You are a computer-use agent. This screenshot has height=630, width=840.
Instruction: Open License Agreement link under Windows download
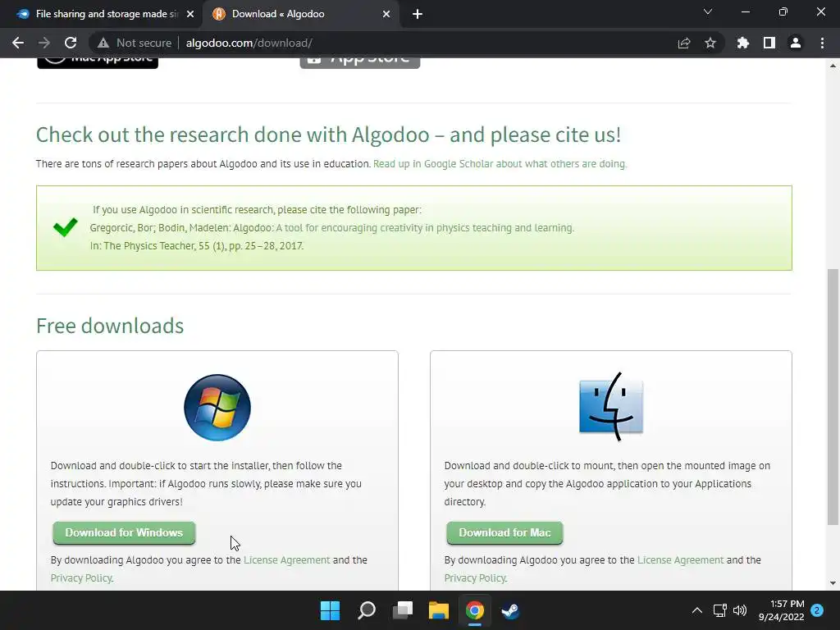point(286,559)
